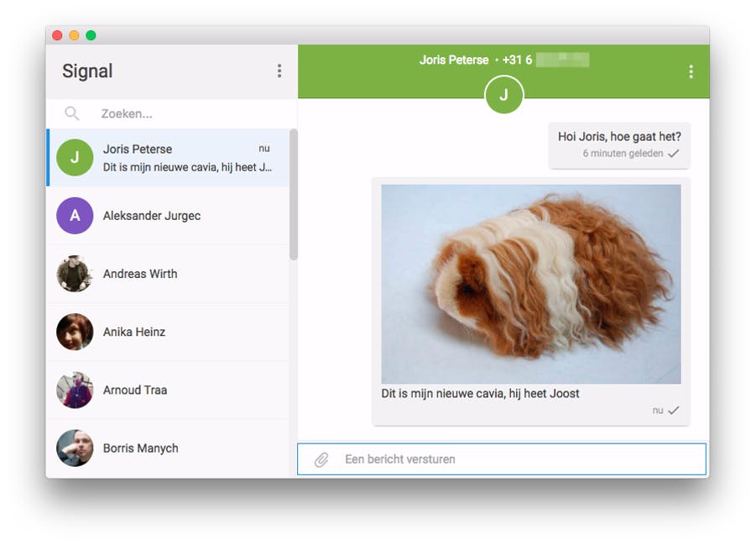
Task: Click the caption 'Dit is mijn nieuwe cavia, hij heet Joost'
Action: point(480,393)
